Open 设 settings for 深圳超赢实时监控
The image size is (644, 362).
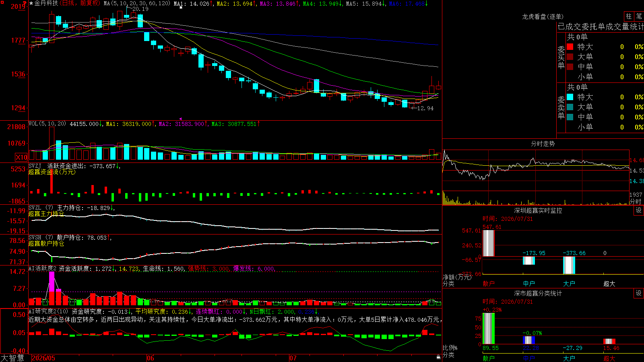(639, 210)
